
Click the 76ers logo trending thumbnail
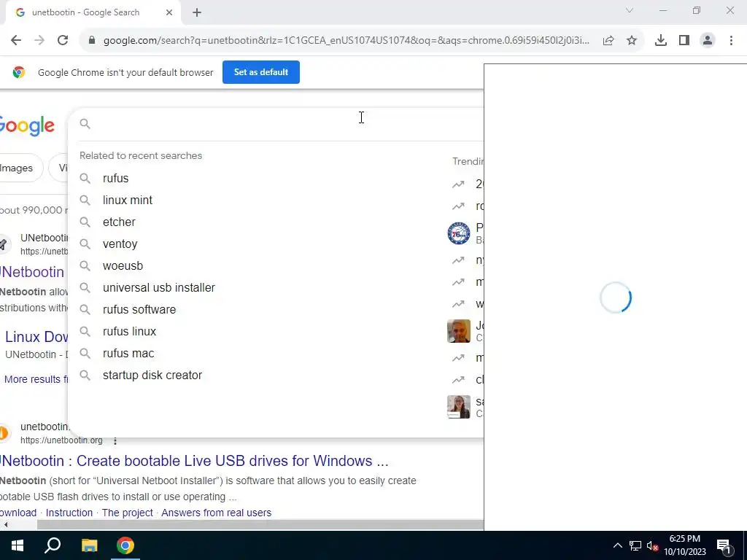coord(459,233)
